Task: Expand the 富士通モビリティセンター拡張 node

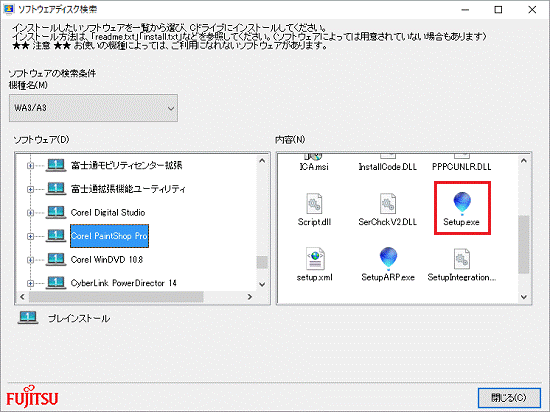Action: point(31,166)
